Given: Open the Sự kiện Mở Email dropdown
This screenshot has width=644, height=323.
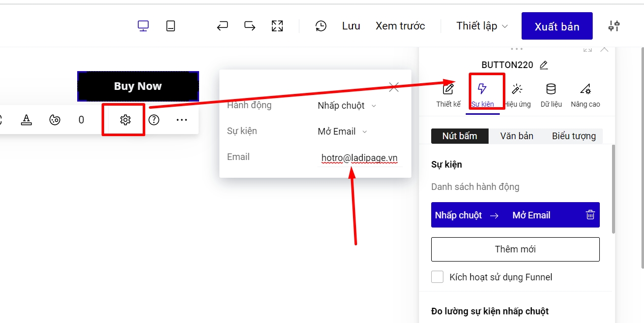Looking at the screenshot, I should 342,132.
